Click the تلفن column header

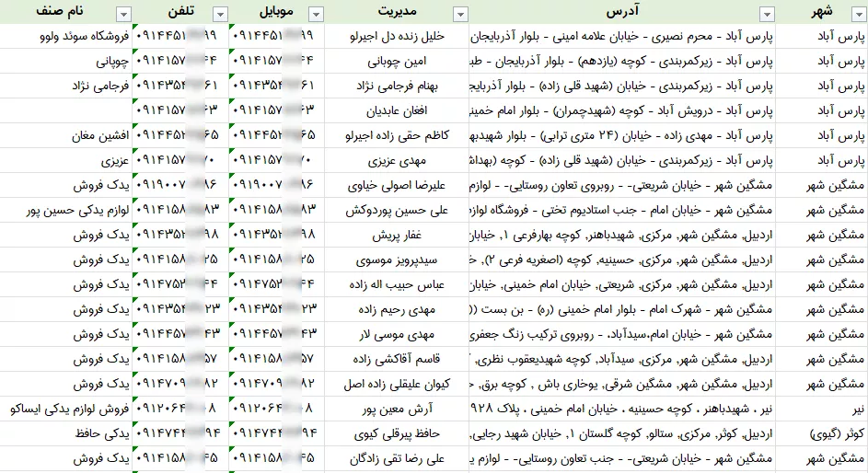point(181,11)
